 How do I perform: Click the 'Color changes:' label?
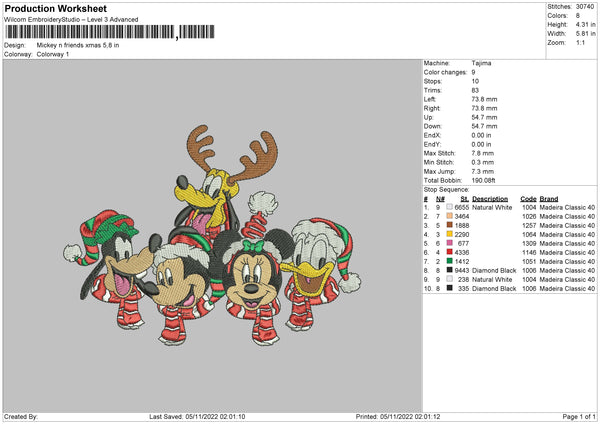click(x=445, y=72)
